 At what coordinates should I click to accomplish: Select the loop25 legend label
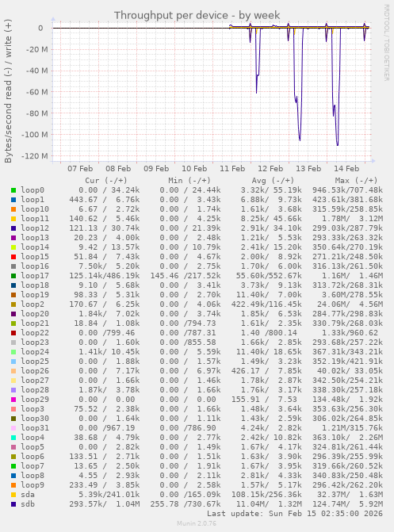pyautogui.click(x=35, y=362)
